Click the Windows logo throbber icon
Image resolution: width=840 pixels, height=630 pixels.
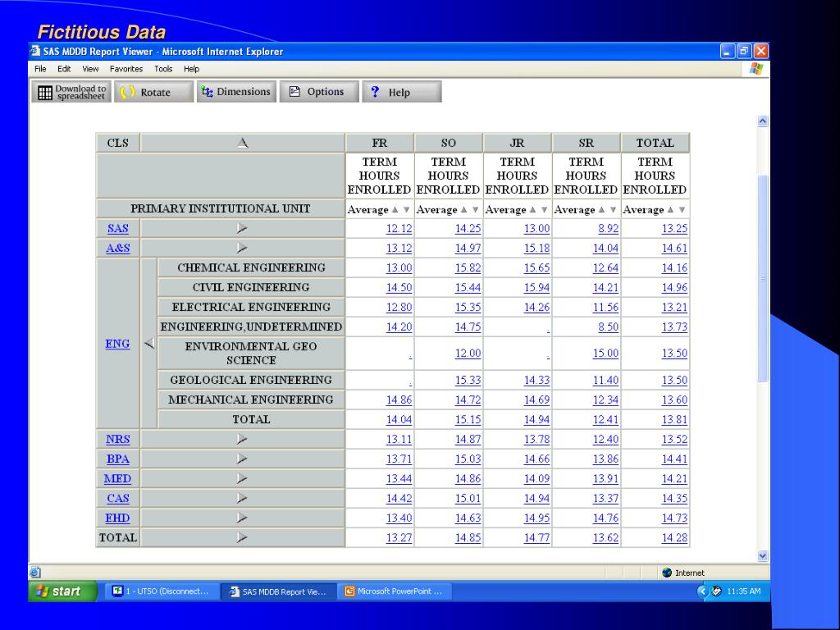(756, 69)
